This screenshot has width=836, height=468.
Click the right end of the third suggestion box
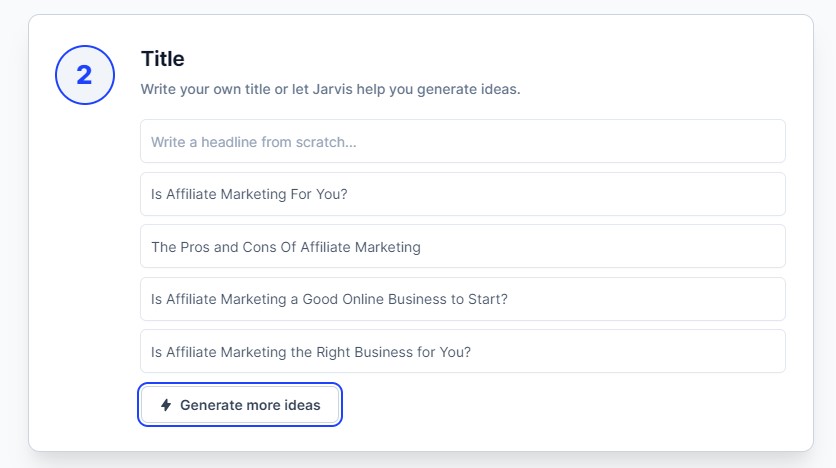pyautogui.click(x=740, y=299)
